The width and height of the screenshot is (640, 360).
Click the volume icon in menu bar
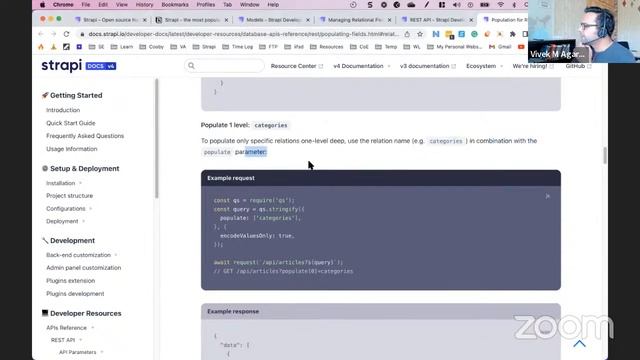(x=456, y=5)
